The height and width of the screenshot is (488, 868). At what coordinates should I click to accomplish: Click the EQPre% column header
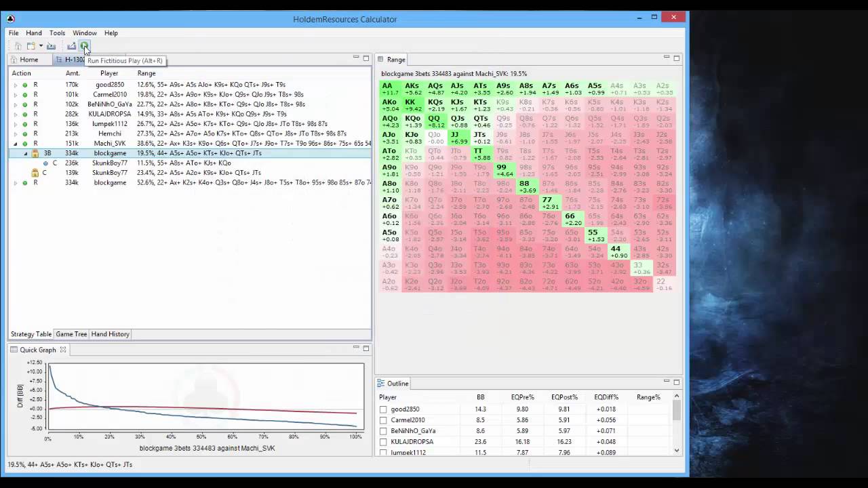point(522,397)
